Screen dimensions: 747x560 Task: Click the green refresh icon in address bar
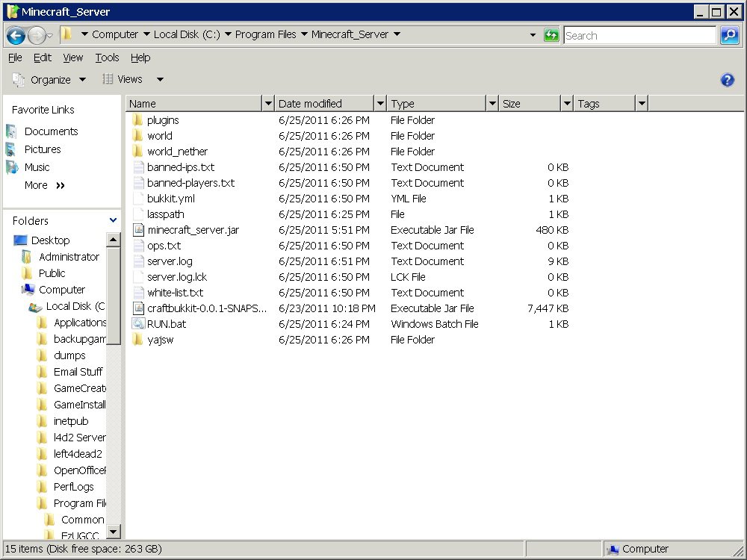551,35
